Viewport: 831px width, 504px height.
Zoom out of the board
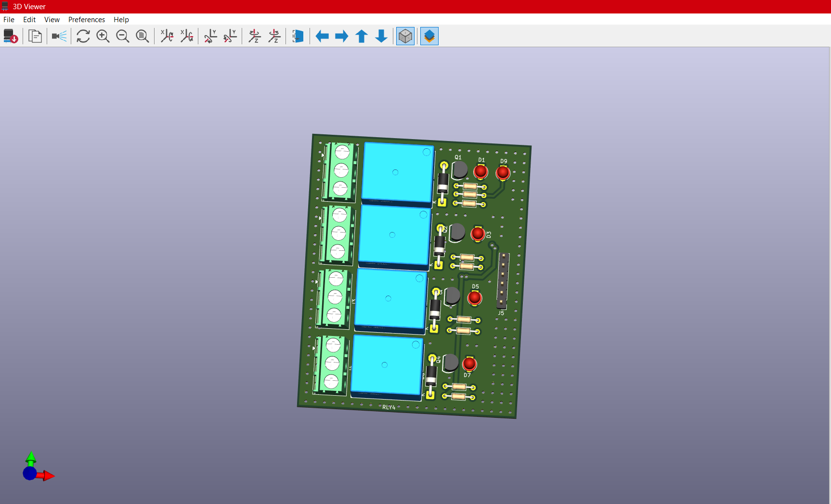(123, 36)
